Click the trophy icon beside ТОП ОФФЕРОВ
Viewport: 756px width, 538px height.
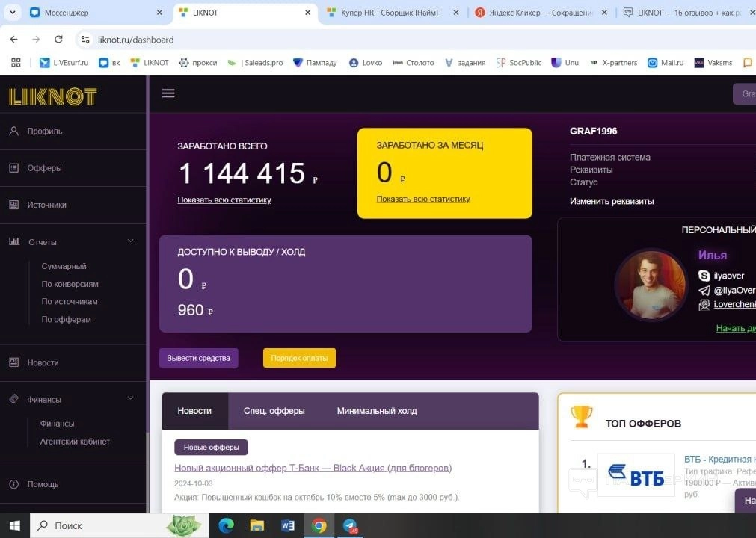(x=582, y=417)
